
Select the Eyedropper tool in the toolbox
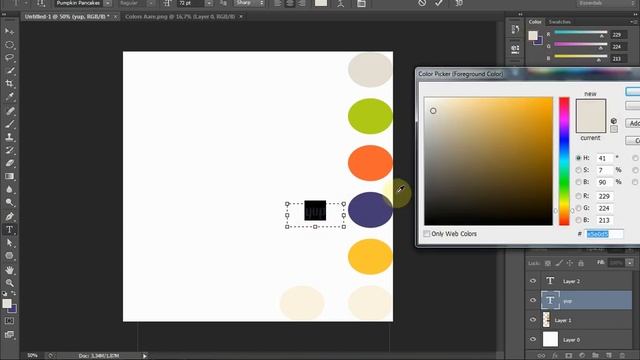9,97
